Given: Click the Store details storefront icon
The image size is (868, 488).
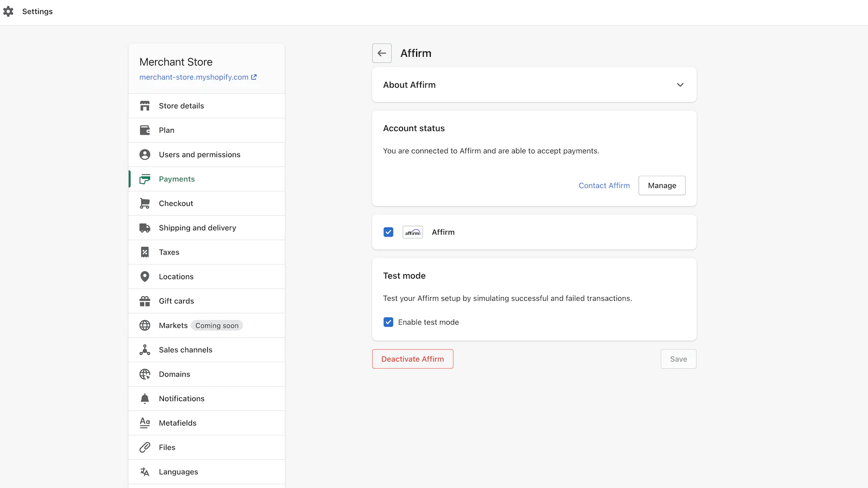Looking at the screenshot, I should (145, 106).
